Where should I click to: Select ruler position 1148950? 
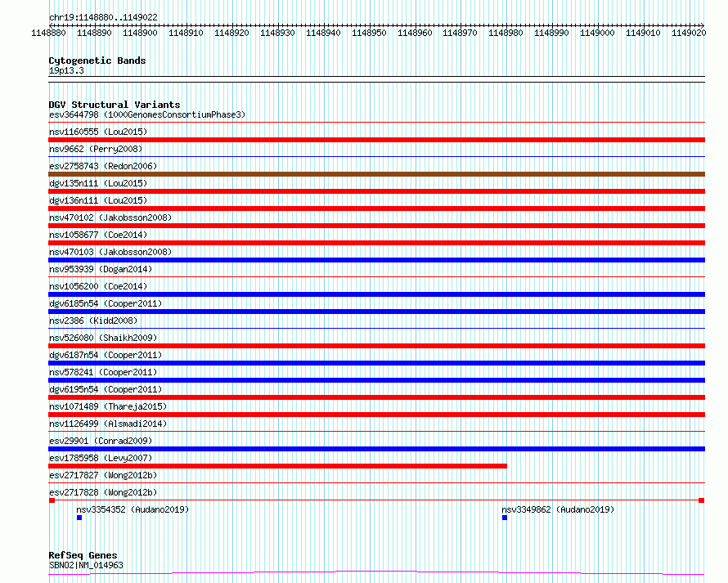[x=369, y=33]
